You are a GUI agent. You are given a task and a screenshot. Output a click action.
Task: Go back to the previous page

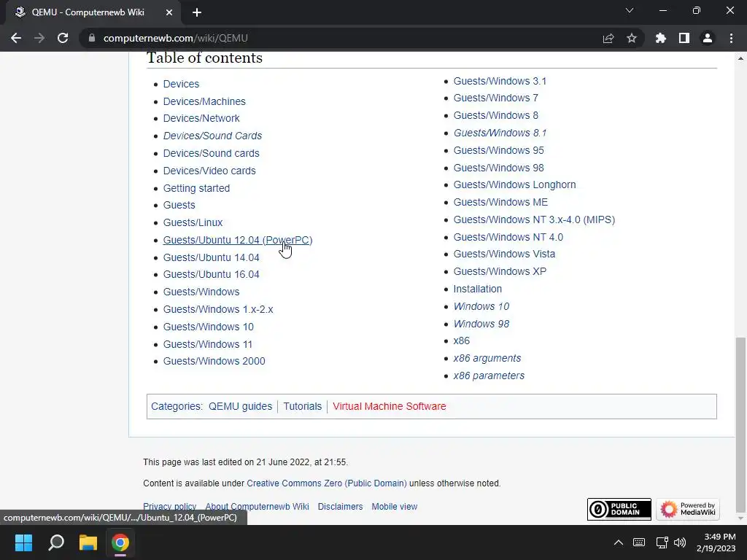pyautogui.click(x=16, y=38)
